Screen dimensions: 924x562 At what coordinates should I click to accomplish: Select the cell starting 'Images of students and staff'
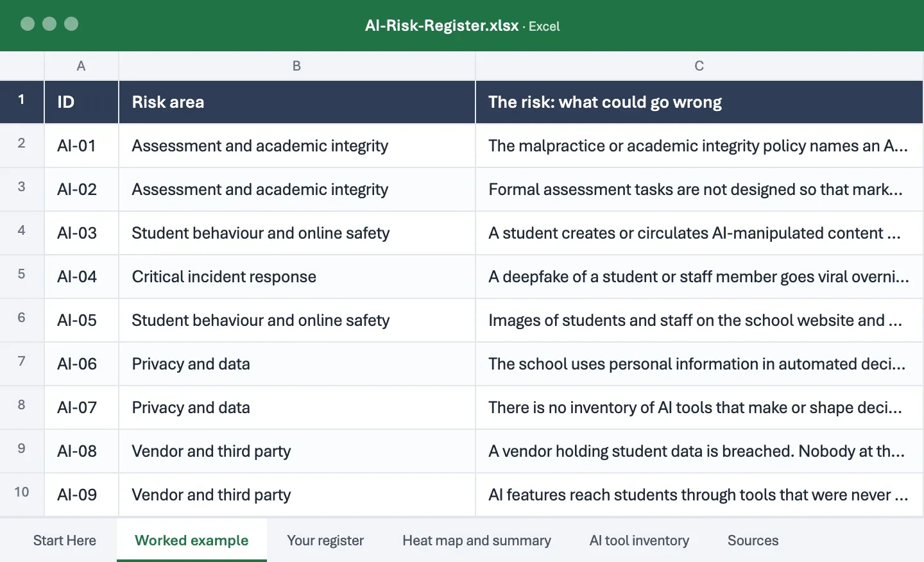(x=699, y=320)
